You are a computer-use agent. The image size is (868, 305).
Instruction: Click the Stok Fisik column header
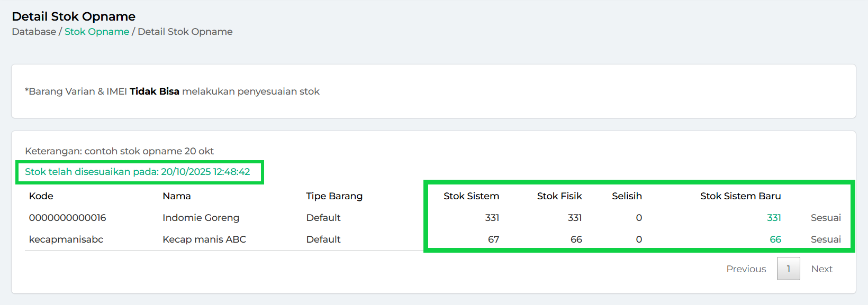[x=559, y=196]
